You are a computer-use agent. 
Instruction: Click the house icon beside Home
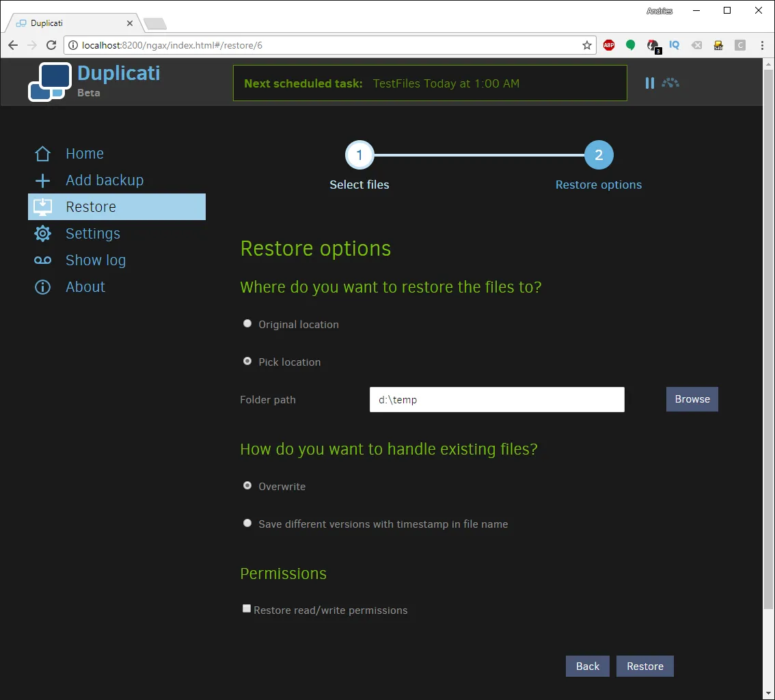click(42, 154)
